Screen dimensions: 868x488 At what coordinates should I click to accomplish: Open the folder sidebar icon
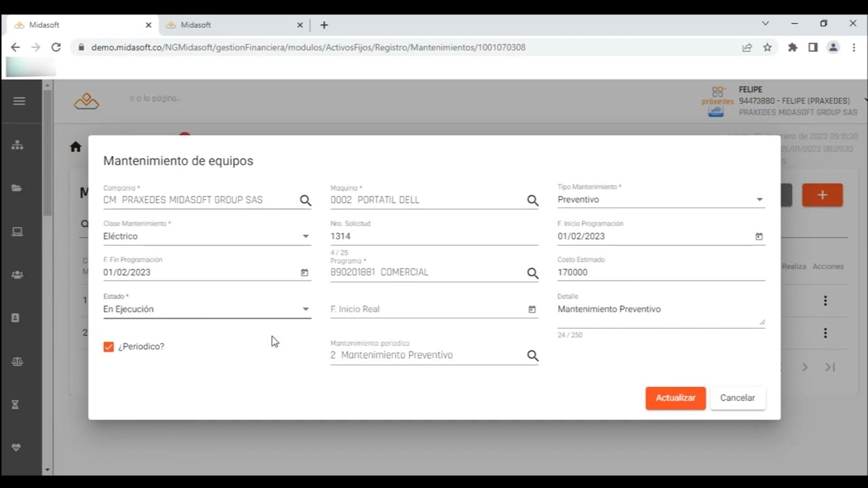tap(17, 188)
